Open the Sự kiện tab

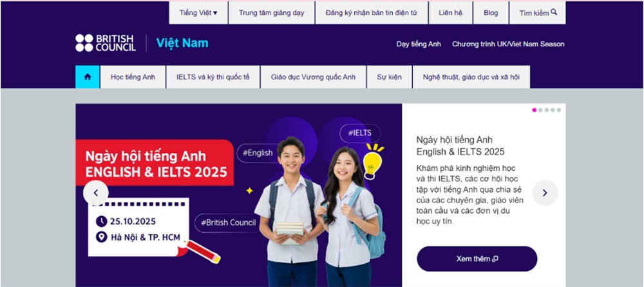coord(390,77)
